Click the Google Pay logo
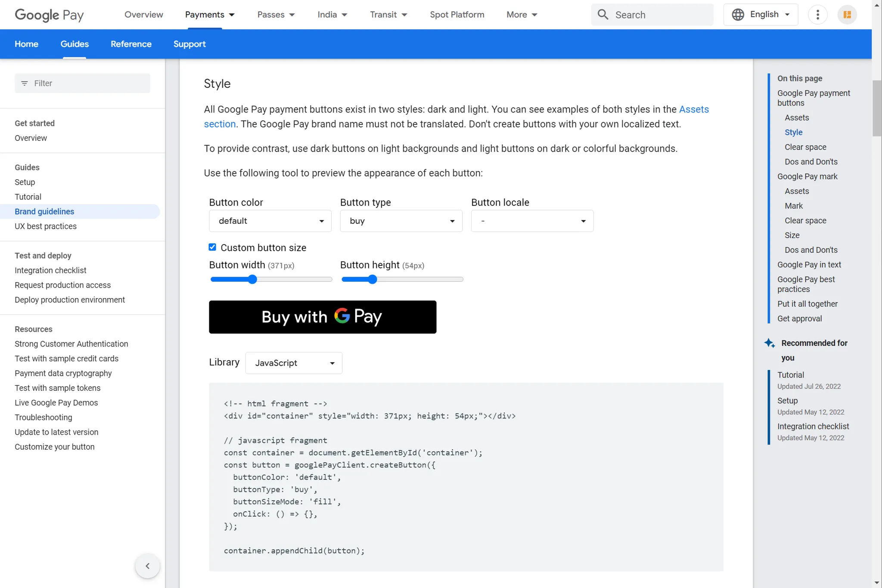 (49, 15)
